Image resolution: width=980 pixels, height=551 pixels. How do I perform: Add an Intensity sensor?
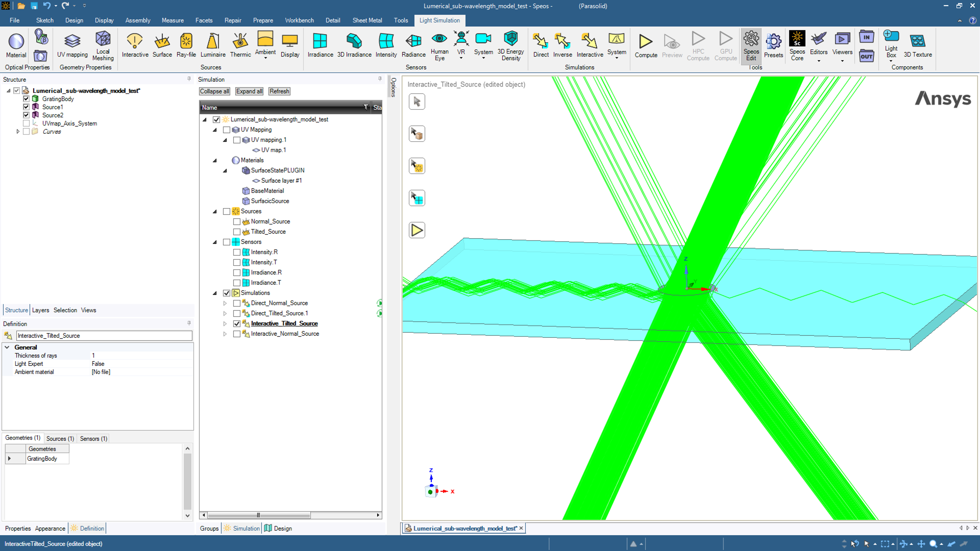pos(386,46)
